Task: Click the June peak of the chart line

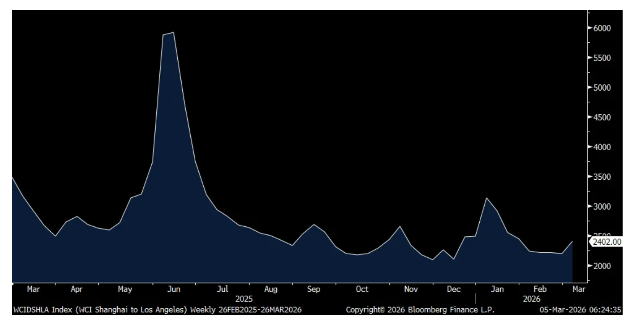Action: coord(174,33)
